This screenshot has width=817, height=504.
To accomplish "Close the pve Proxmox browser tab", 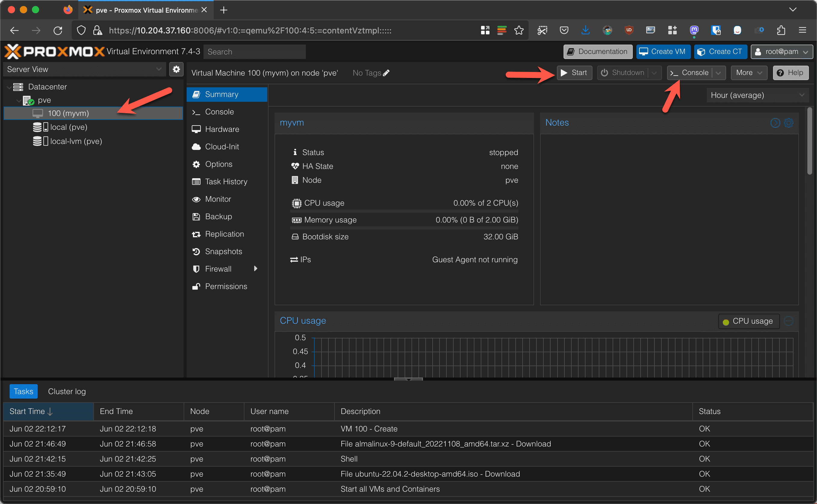I will pos(204,10).
